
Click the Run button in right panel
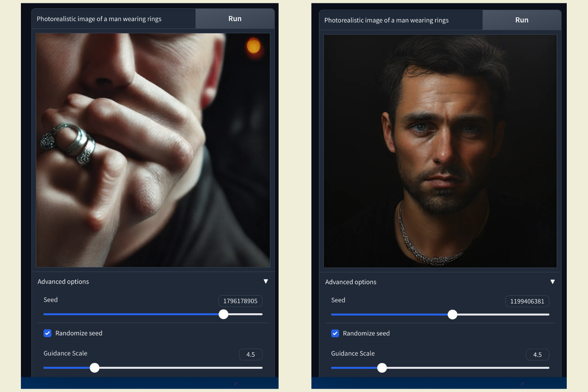[522, 20]
